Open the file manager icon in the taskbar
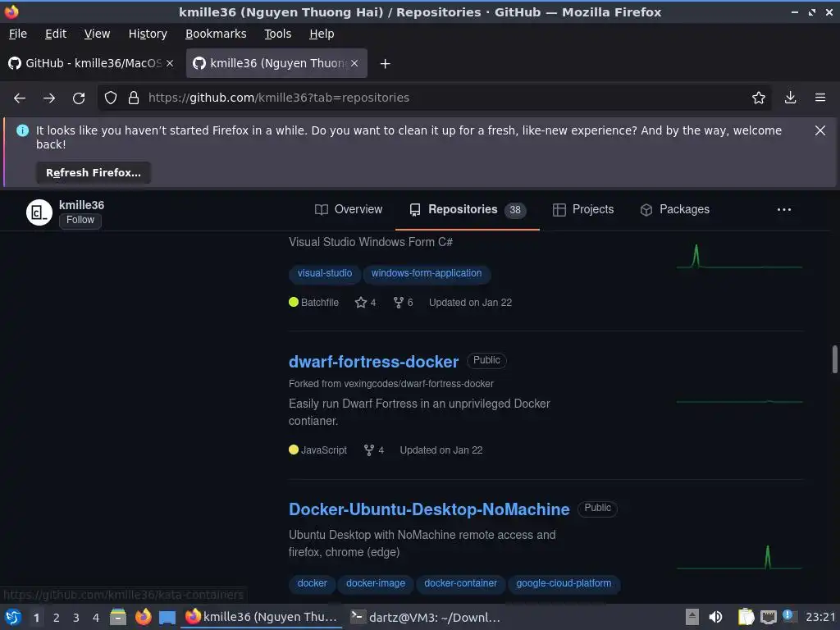Screen dimensions: 840x630 (118, 617)
